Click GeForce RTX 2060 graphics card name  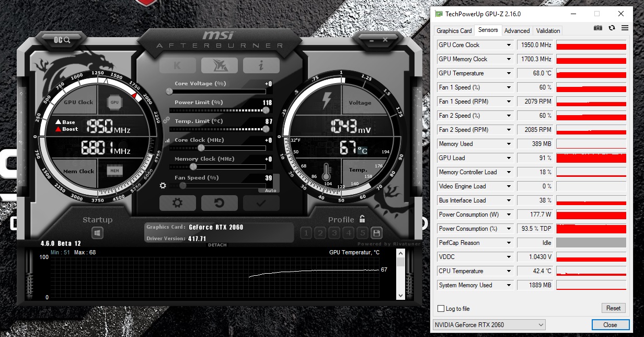click(216, 227)
